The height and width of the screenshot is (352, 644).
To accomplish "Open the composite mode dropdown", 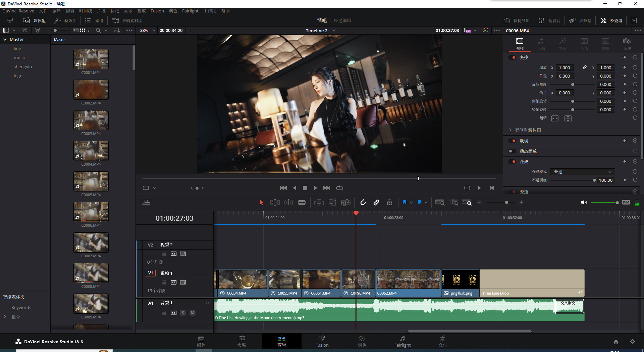I will pos(583,172).
